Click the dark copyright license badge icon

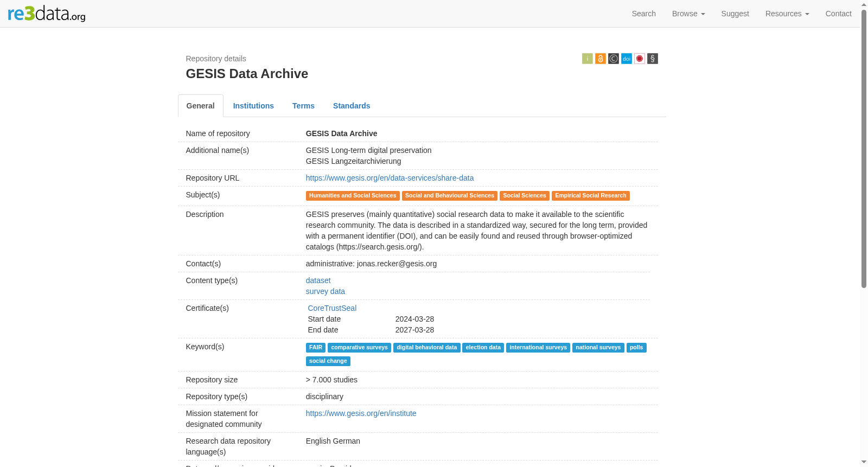point(613,59)
